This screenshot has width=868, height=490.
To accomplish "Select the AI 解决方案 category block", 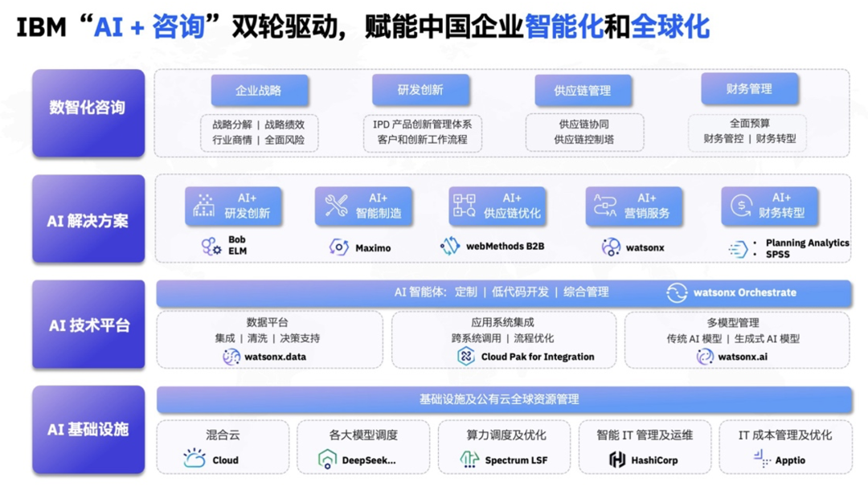I will click(88, 219).
